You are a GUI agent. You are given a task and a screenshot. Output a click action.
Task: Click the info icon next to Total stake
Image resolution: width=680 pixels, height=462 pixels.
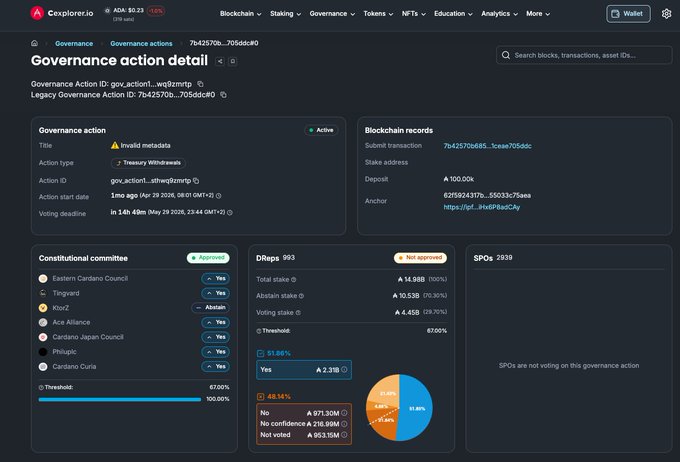click(294, 280)
